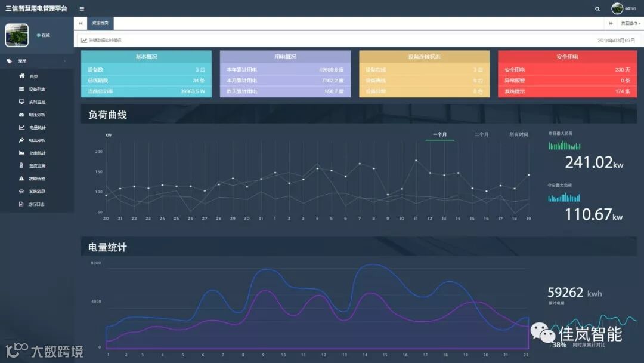Click the 设备数 3 台 row
This screenshot has width=644, height=363.
pos(146,70)
